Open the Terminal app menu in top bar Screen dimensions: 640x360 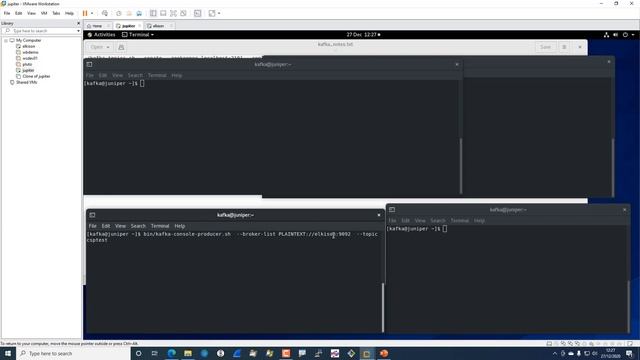click(138, 35)
